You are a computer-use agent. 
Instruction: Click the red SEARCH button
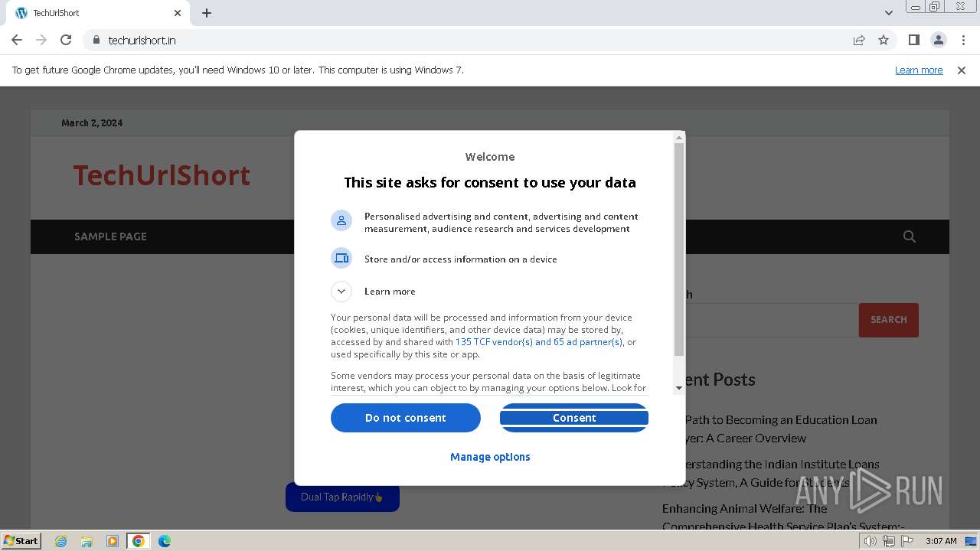click(889, 320)
